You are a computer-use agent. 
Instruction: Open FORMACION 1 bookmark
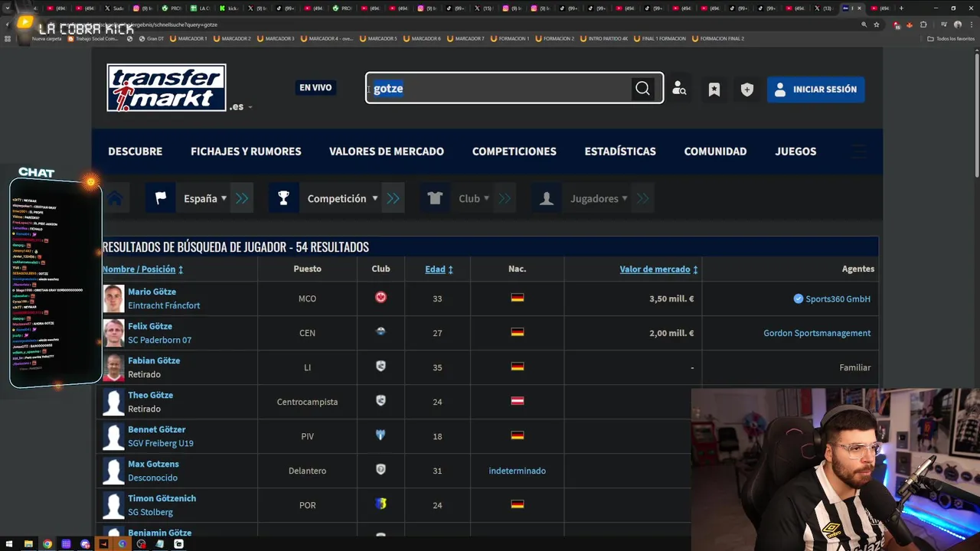[x=511, y=38]
